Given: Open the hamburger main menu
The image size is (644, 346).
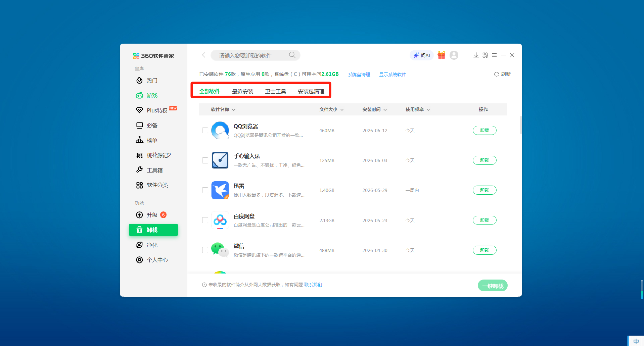Looking at the screenshot, I should (494, 55).
